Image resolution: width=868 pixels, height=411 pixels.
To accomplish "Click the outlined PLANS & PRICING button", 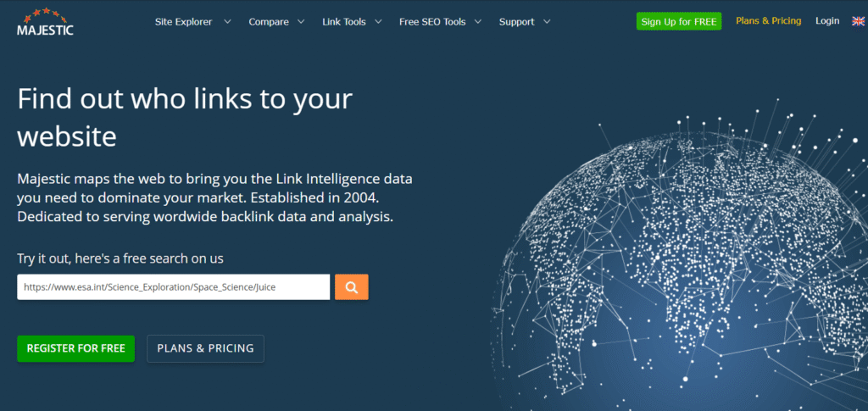I will tap(205, 348).
